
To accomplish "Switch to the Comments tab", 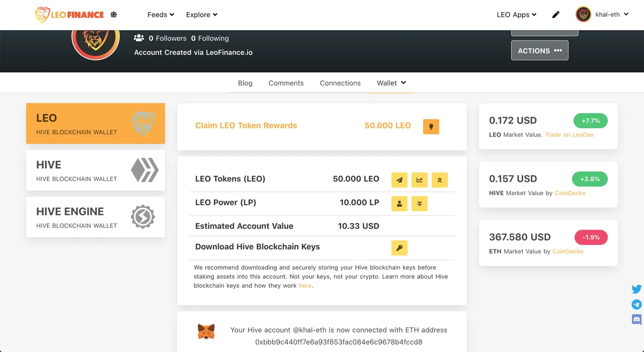I will (x=286, y=83).
